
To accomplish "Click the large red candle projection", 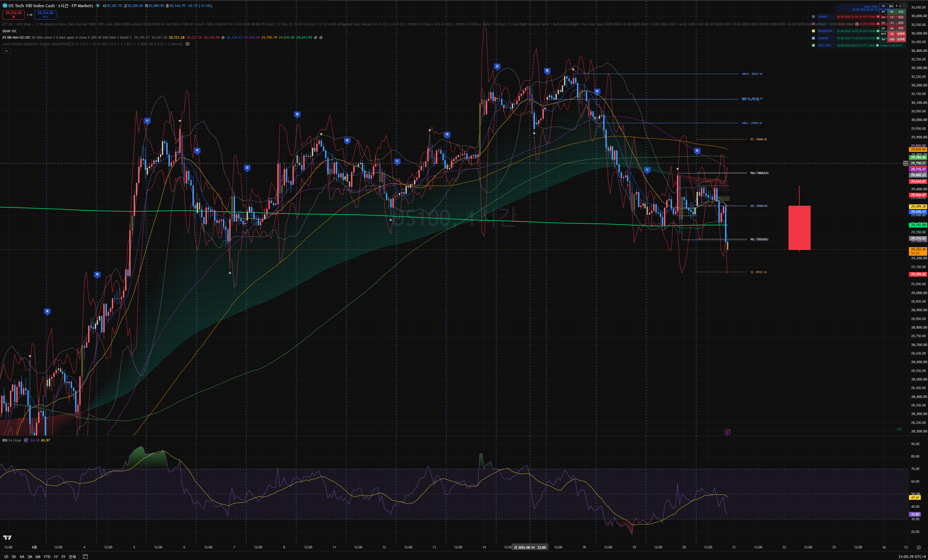I will coord(799,228).
